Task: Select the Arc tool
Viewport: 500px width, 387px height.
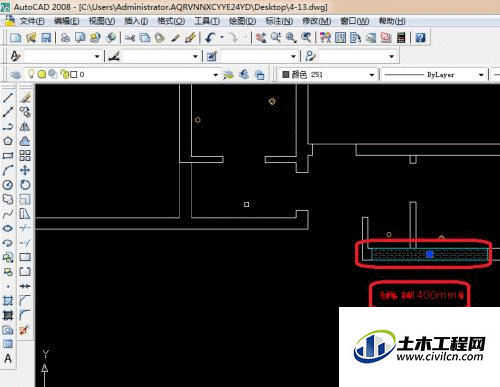Action: click(x=8, y=170)
